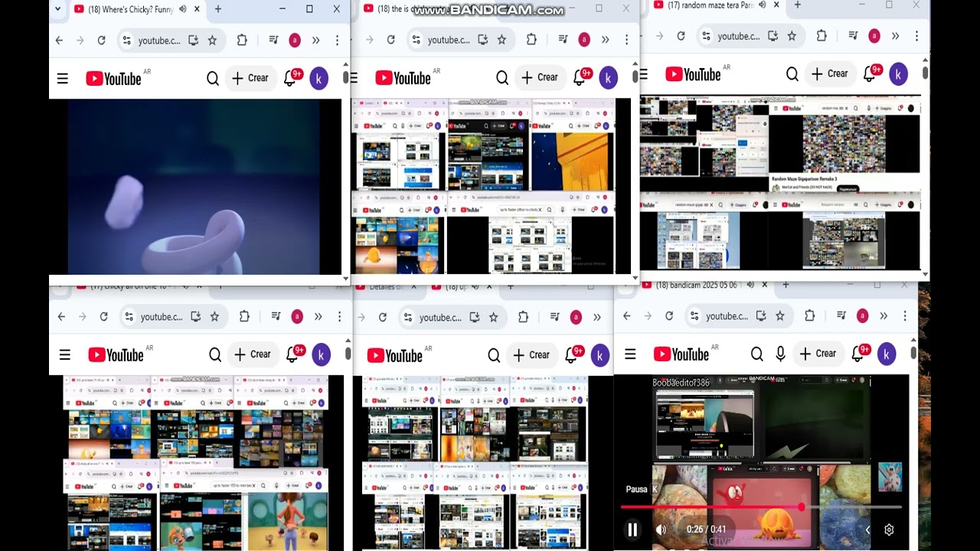Viewport: 980px width, 551px height.
Task: Collapse player controls chevron in bandicam window
Action: pyautogui.click(x=867, y=530)
